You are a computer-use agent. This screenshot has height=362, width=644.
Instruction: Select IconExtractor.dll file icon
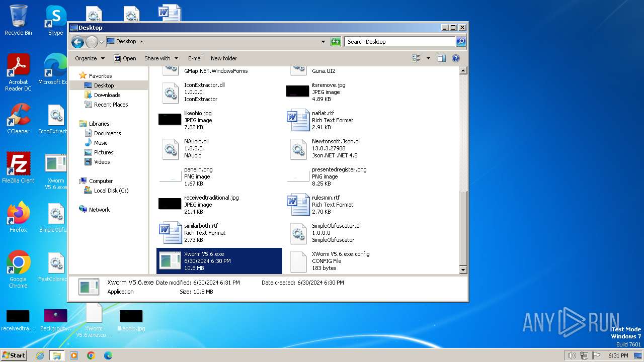pos(171,93)
